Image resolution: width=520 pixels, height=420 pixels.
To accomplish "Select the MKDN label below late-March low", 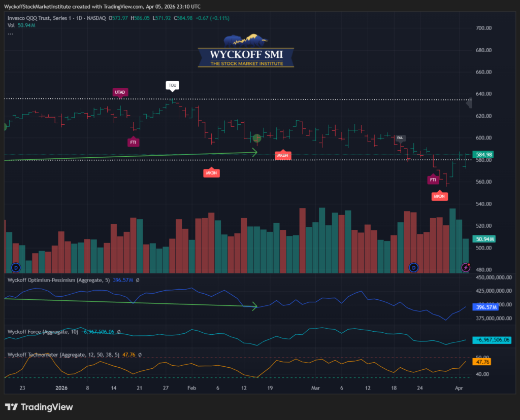I will coord(440,196).
